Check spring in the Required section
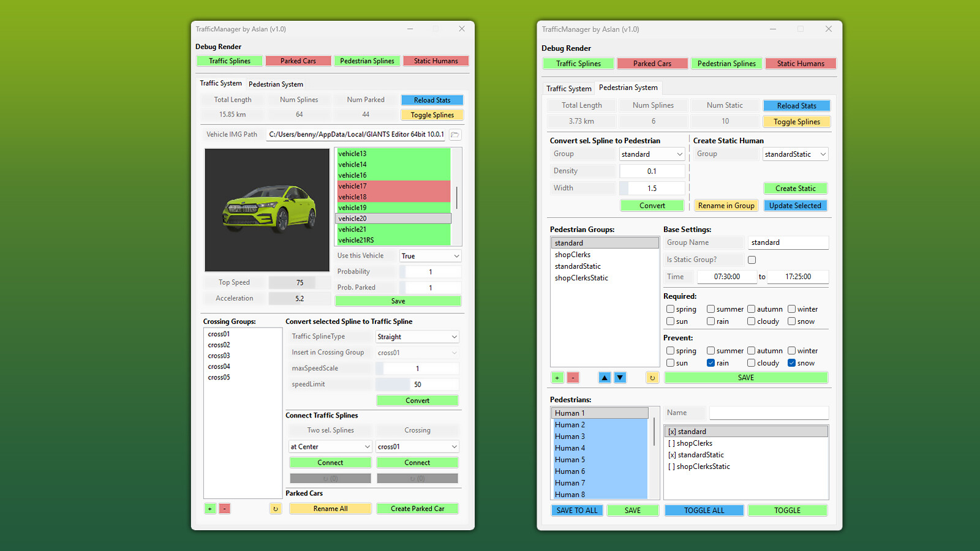The image size is (980, 551). click(670, 309)
